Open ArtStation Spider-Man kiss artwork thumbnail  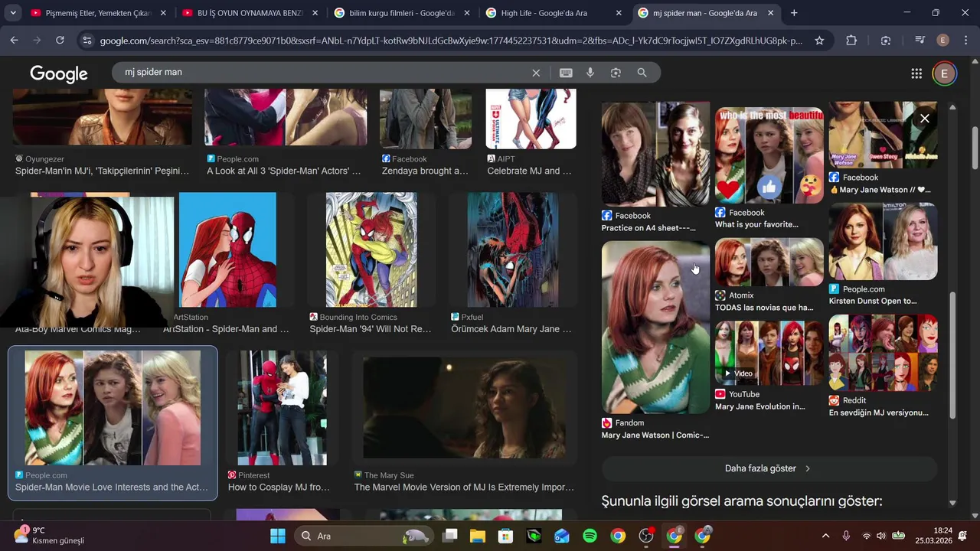[227, 250]
